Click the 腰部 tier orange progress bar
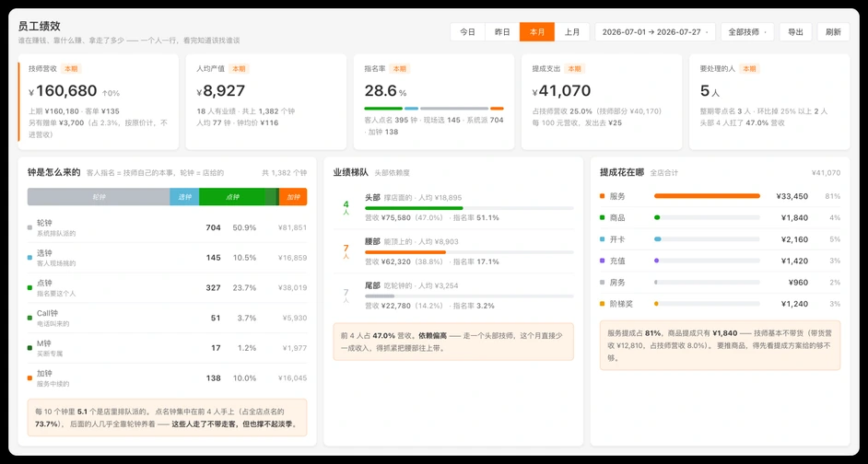This screenshot has height=464, width=868. [x=405, y=252]
